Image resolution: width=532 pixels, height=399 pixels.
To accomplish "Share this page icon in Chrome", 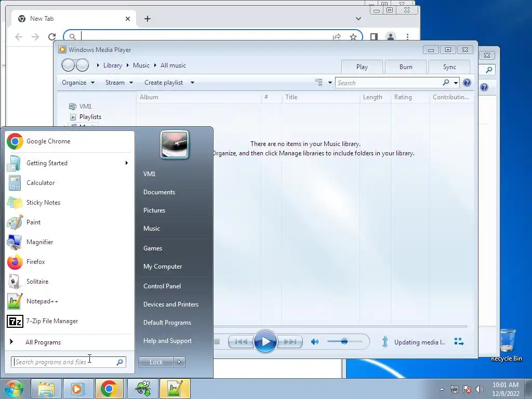I will (337, 37).
